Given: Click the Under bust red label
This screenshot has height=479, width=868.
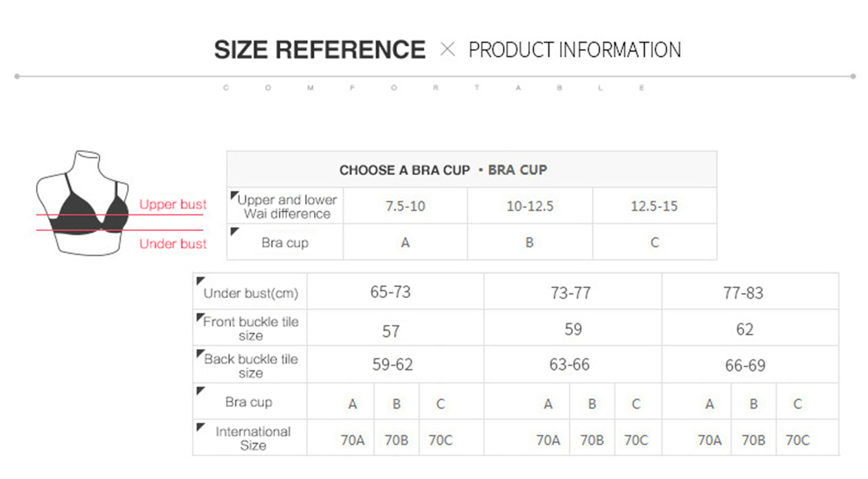Looking at the screenshot, I should click(x=173, y=243).
